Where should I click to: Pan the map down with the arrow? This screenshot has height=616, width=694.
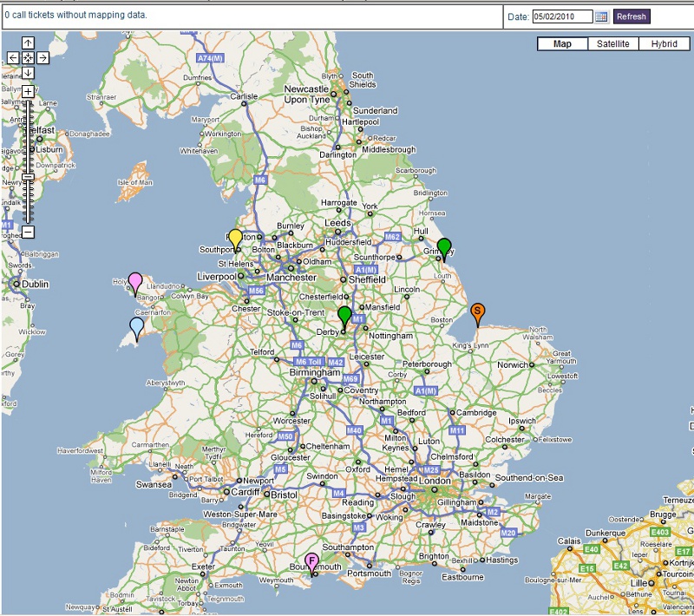click(28, 73)
